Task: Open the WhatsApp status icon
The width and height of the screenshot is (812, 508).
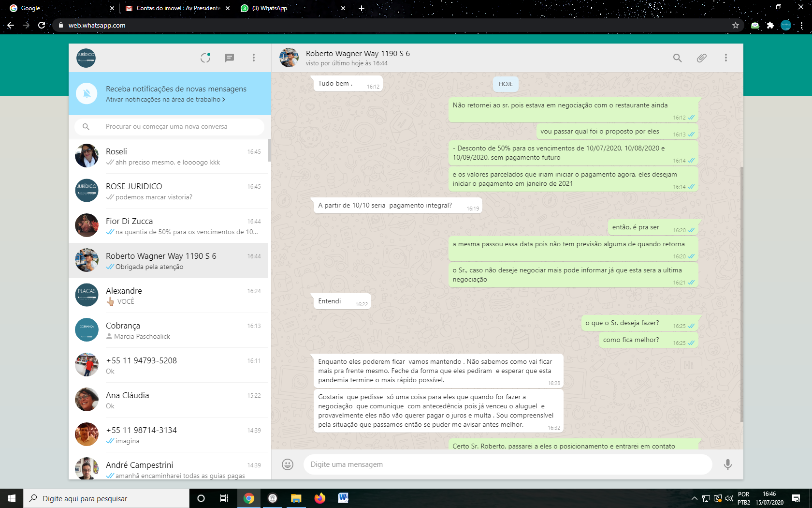Action: point(205,58)
